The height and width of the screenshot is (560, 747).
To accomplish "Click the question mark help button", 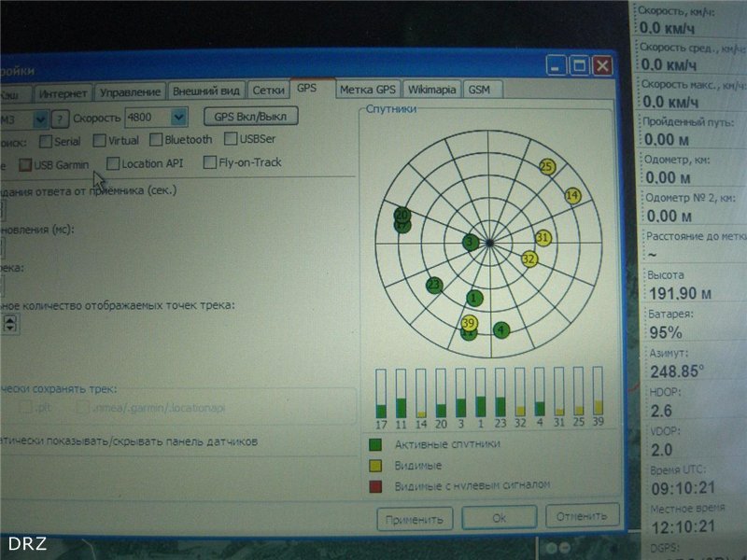I will click(x=60, y=119).
